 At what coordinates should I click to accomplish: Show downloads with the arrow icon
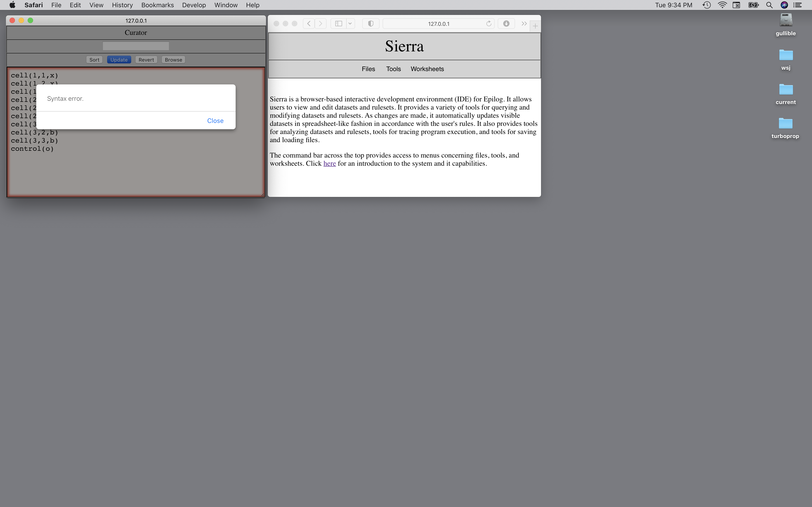coord(506,24)
